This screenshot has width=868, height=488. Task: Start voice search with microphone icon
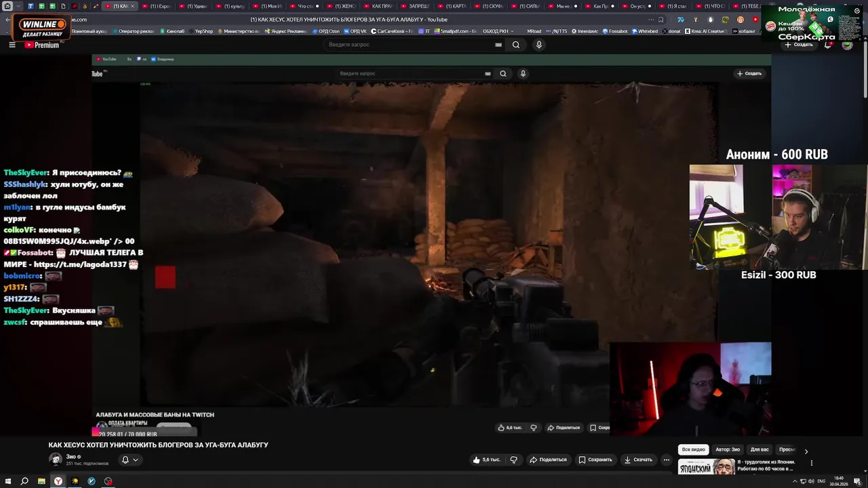click(x=539, y=45)
